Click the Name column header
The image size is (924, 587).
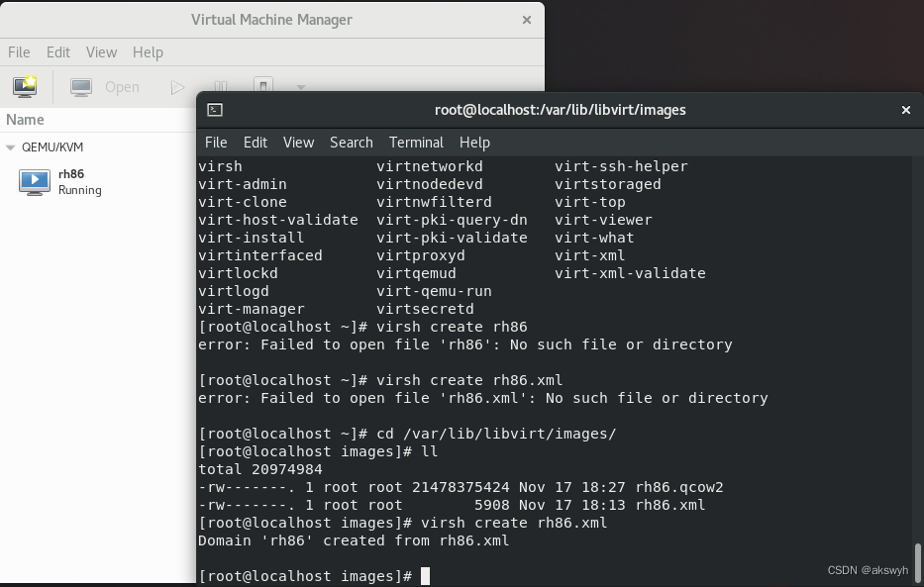[25, 120]
